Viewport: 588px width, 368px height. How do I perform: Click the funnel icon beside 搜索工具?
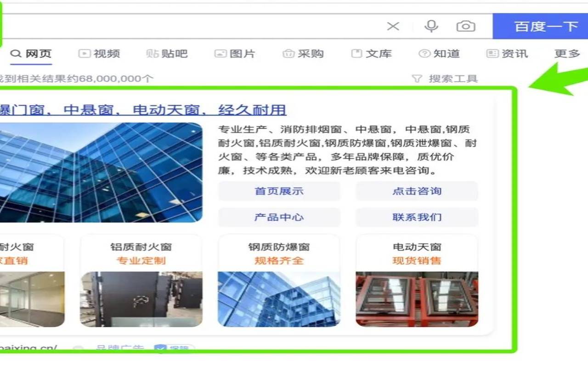click(x=417, y=79)
